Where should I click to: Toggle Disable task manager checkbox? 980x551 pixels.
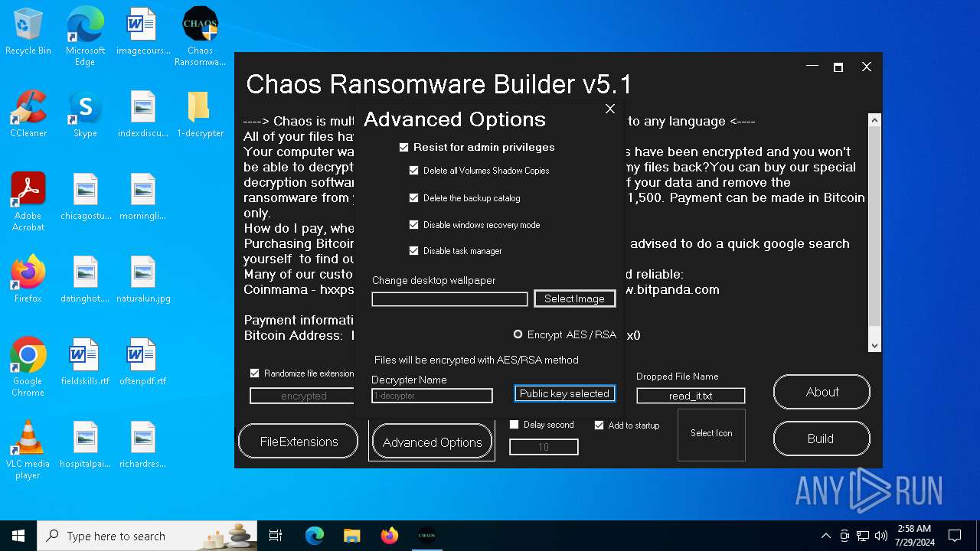click(414, 251)
